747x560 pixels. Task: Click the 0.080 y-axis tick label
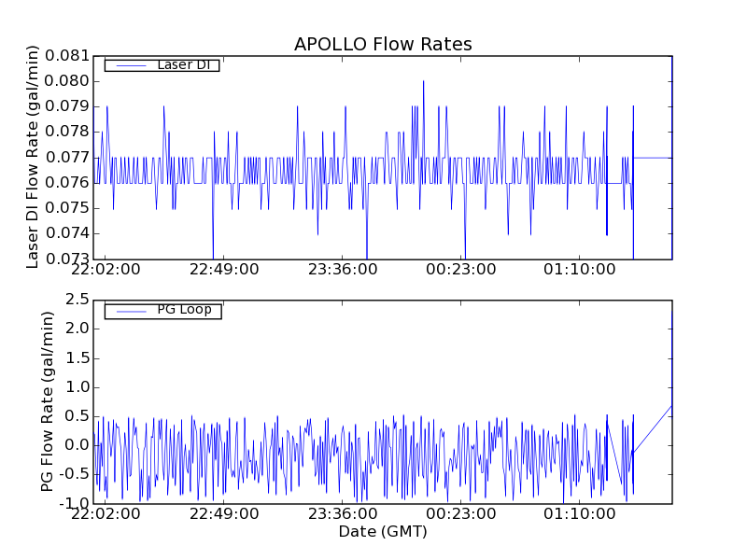pos(67,81)
